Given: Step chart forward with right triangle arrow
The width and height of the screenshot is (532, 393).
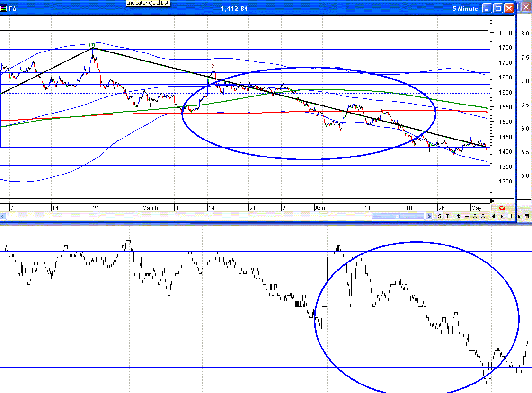Looking at the screenshot, I should coord(502,216).
